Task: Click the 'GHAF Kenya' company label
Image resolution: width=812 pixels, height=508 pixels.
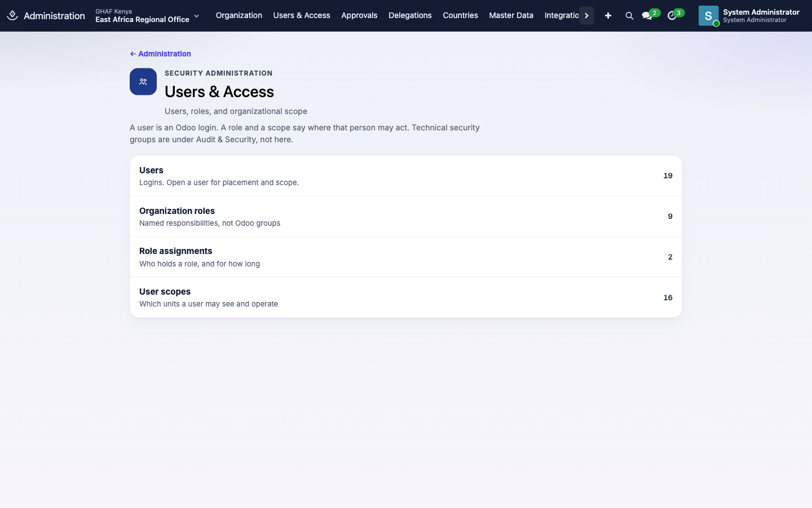Action: click(x=114, y=11)
